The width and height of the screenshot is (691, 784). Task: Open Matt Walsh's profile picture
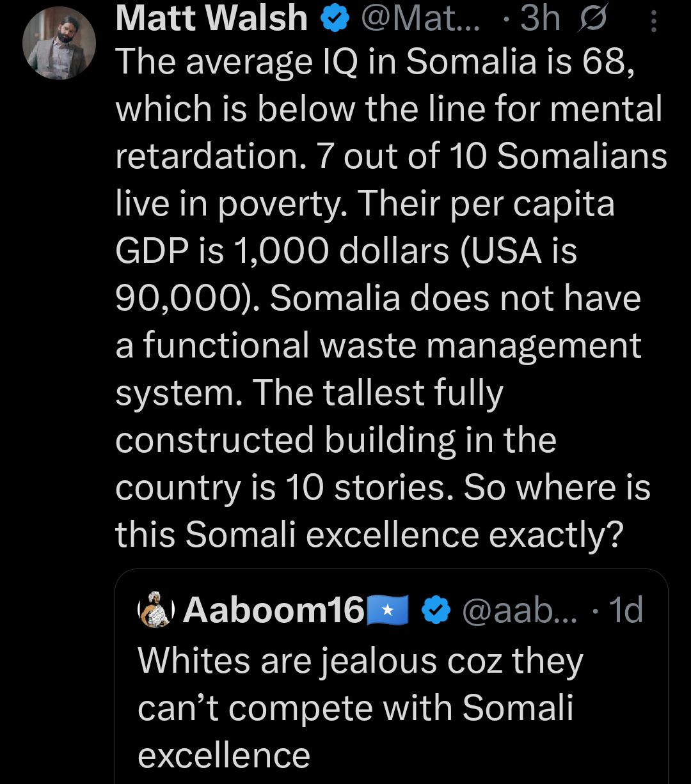59,43
